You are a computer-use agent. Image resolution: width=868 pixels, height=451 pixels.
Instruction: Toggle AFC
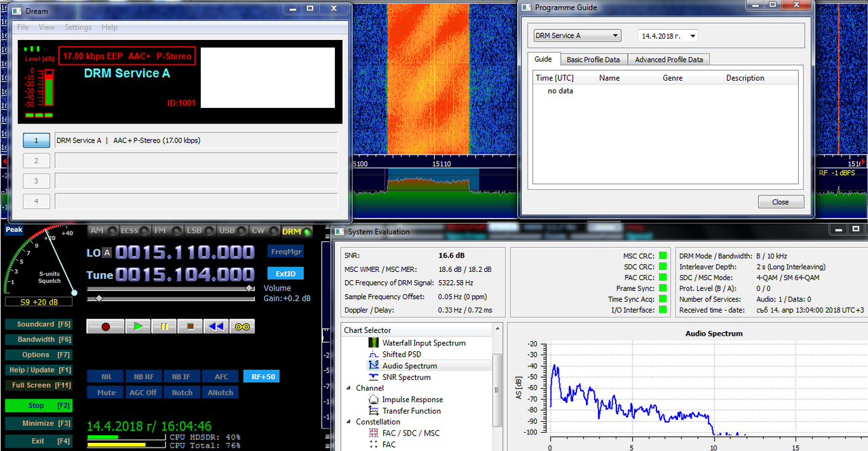[x=221, y=376]
